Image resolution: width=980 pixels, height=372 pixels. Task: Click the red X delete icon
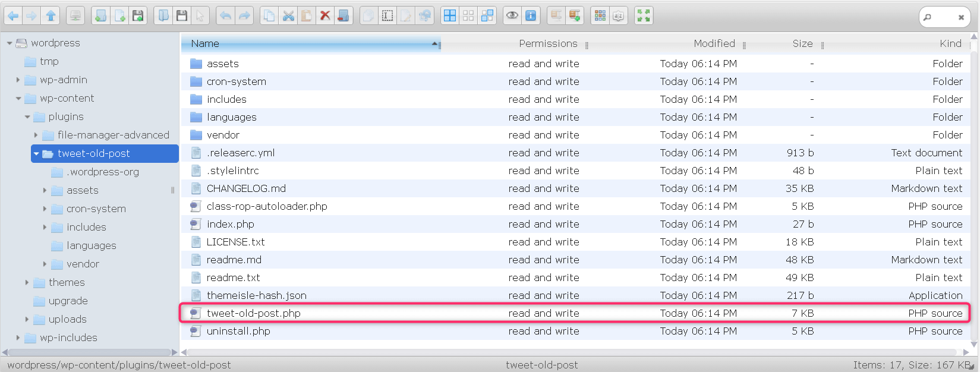(324, 16)
